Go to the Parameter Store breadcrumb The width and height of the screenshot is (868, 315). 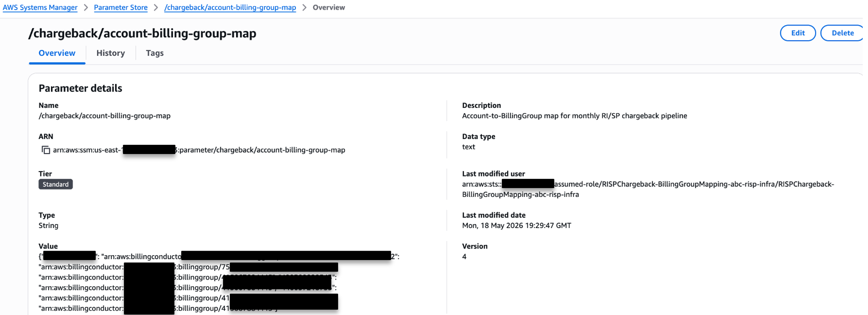121,7
